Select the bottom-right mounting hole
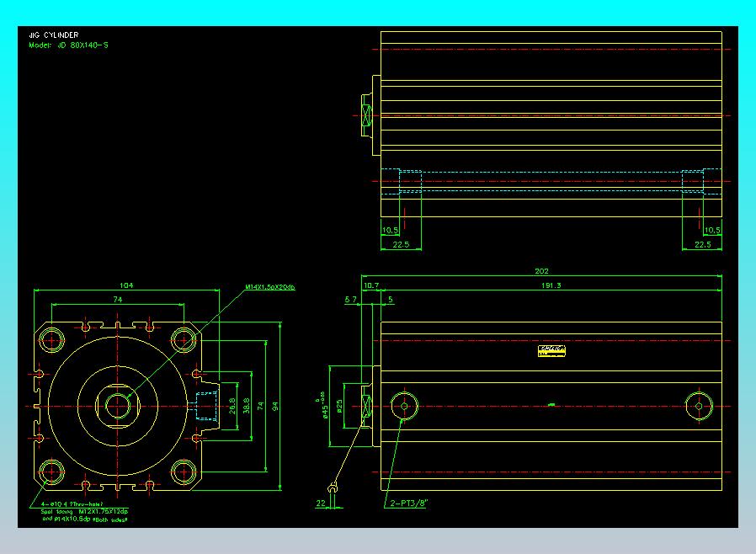This screenshot has width=756, height=554. pyautogui.click(x=184, y=472)
